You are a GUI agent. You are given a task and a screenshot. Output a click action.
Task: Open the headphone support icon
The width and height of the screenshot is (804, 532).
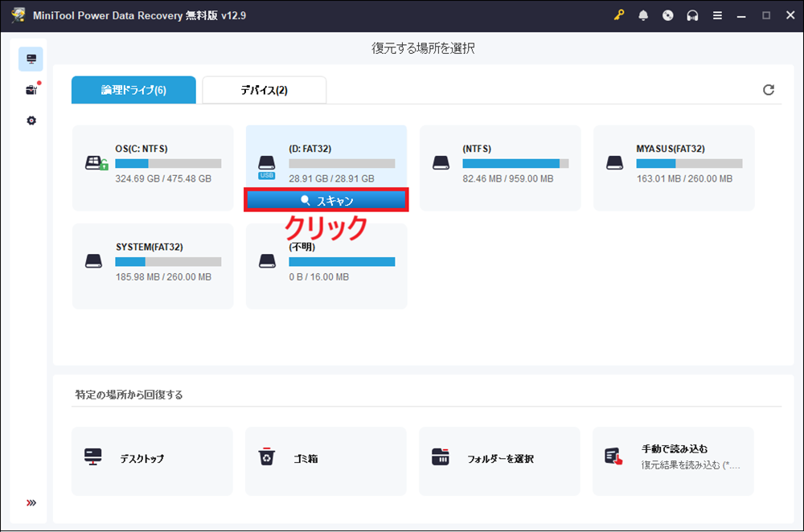click(x=692, y=15)
